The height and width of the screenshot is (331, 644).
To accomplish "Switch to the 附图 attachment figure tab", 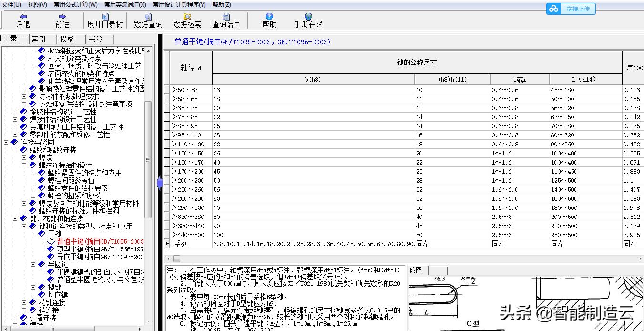I will click(x=416, y=269).
